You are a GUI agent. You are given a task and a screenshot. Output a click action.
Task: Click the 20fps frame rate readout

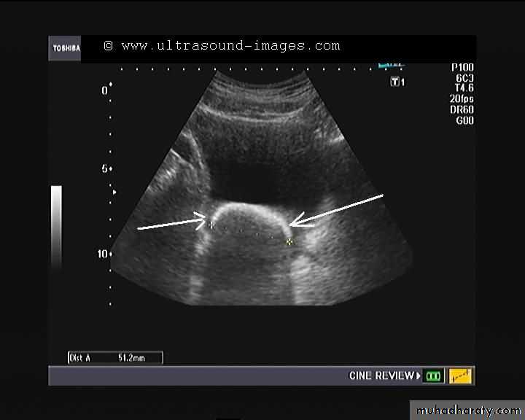click(x=462, y=98)
